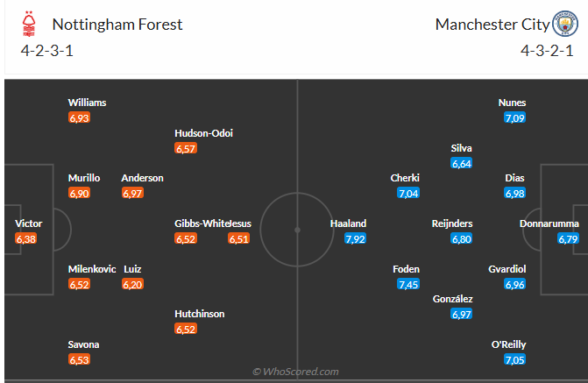
Task: Click Williams's 6.93 rating badge
Action: [80, 117]
